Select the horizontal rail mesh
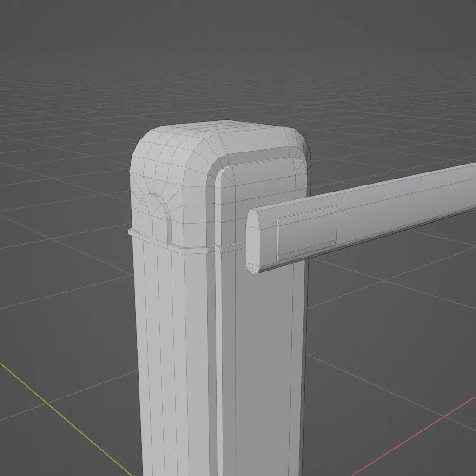The height and width of the screenshot is (476, 476). pyautogui.click(x=361, y=217)
